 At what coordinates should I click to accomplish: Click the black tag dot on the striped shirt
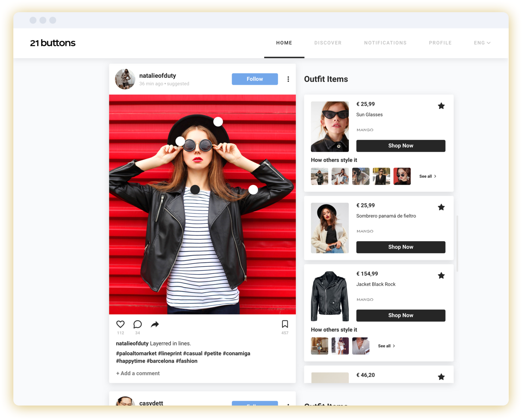(195, 189)
